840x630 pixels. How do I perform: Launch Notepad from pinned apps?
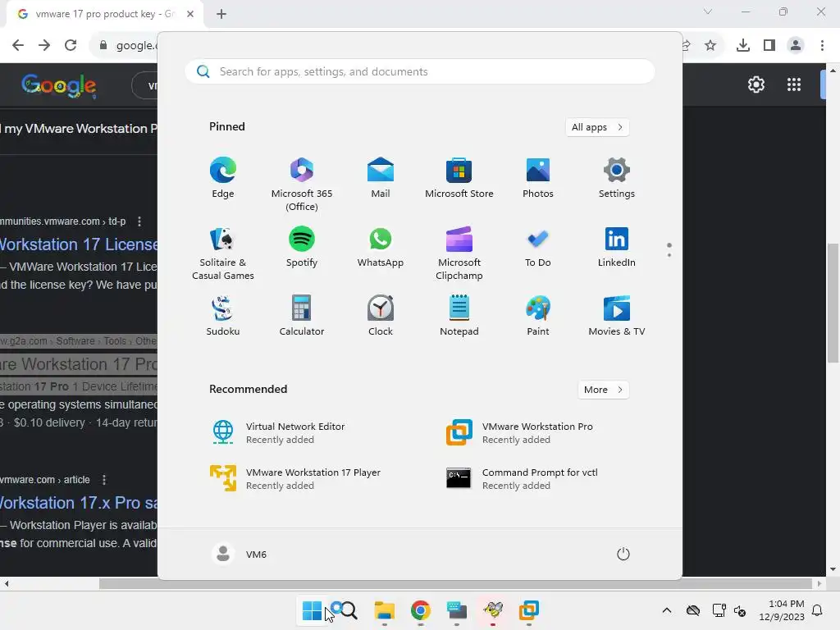coord(459,316)
